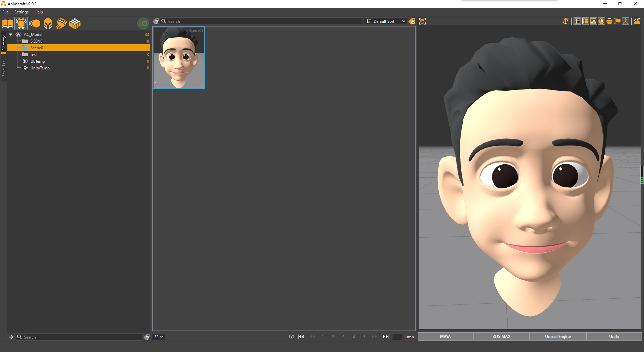Go to previous page set

(312, 337)
